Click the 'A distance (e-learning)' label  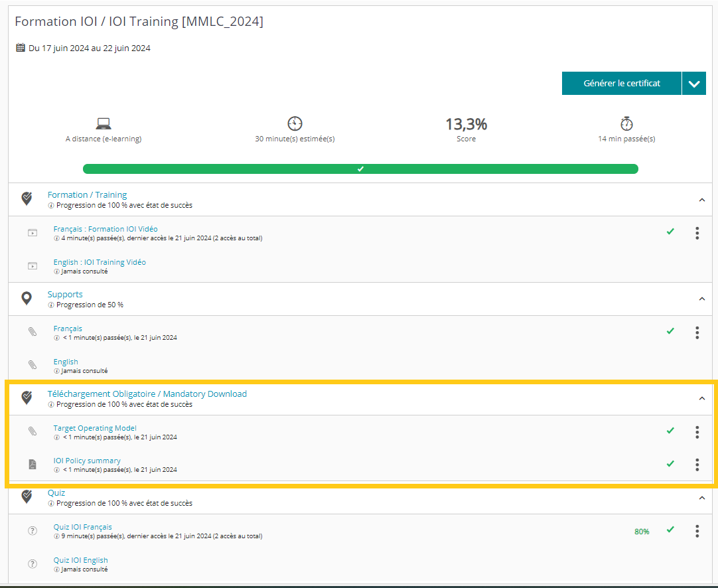coord(104,139)
